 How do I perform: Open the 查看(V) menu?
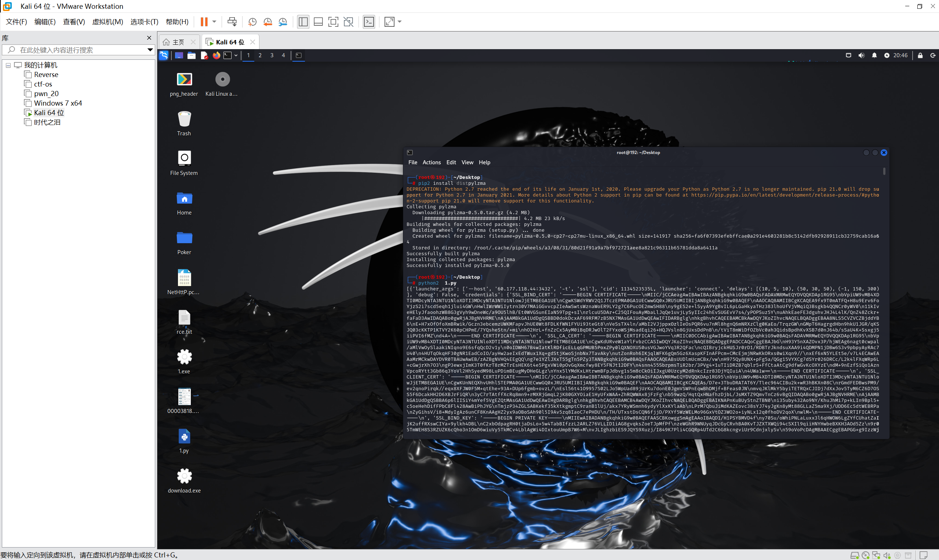coord(74,22)
